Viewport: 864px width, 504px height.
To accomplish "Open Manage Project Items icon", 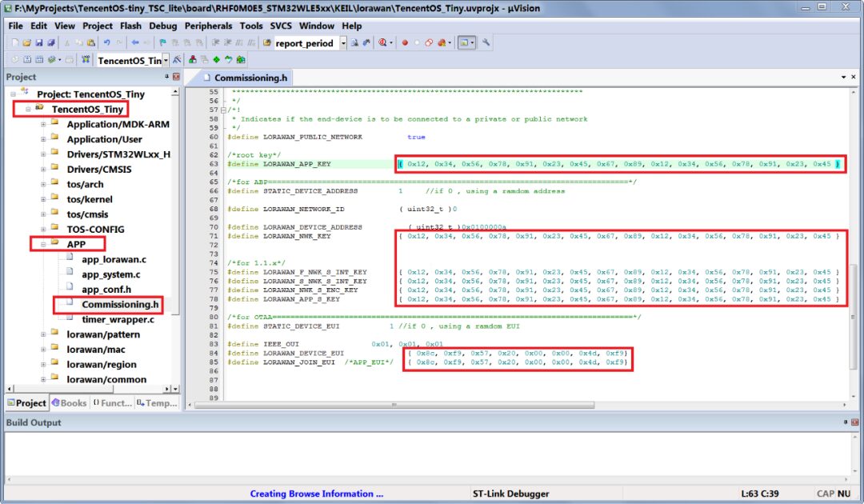I will [x=192, y=60].
